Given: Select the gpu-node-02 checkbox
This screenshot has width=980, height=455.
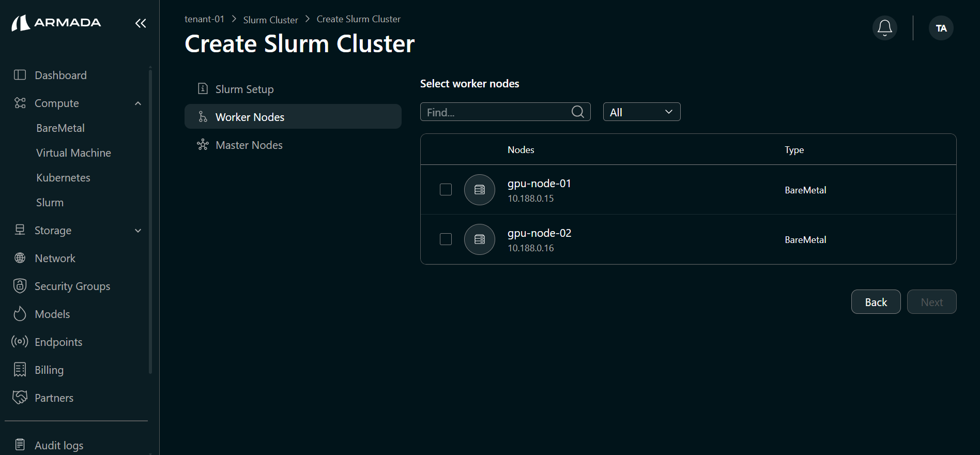Looking at the screenshot, I should (x=446, y=239).
